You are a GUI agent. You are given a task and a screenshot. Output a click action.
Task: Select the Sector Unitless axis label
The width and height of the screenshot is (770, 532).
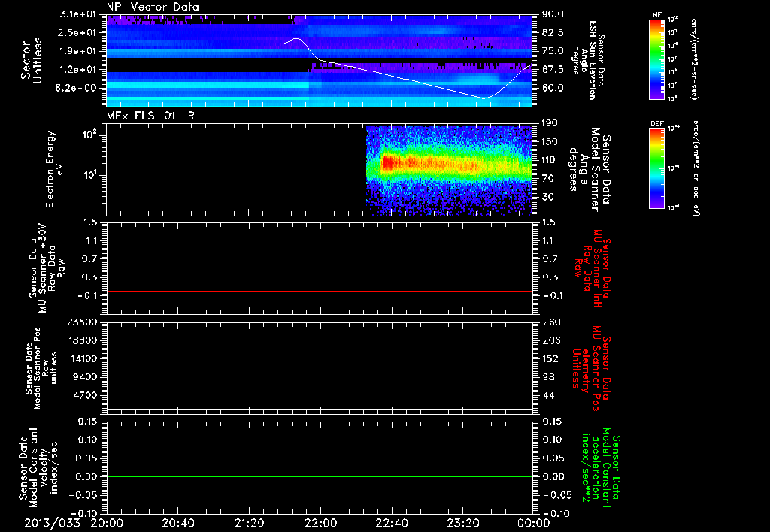pos(32,60)
